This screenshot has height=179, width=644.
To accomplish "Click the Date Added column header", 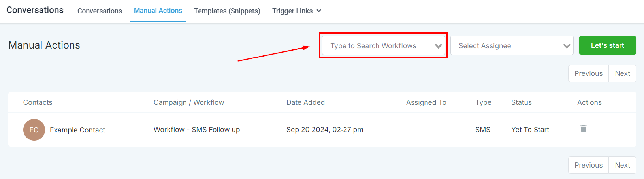I will 305,102.
